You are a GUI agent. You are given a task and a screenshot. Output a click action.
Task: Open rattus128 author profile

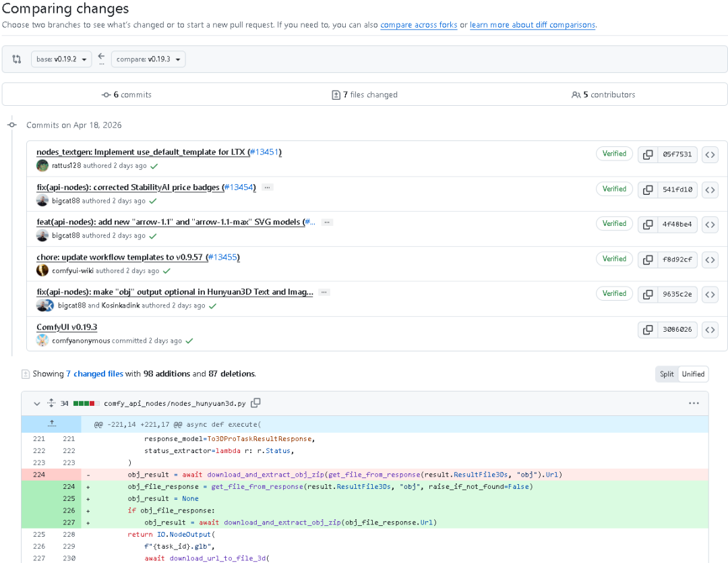tap(66, 165)
